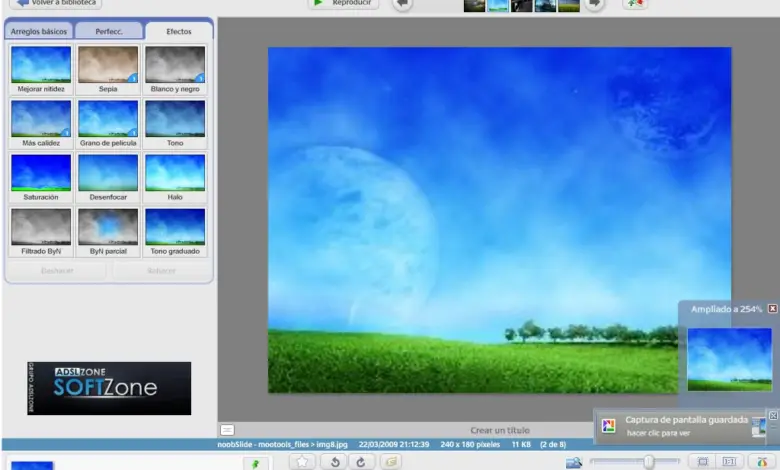Click the tag icon next to rotate buttons
The height and width of the screenshot is (470, 780).
click(x=391, y=462)
